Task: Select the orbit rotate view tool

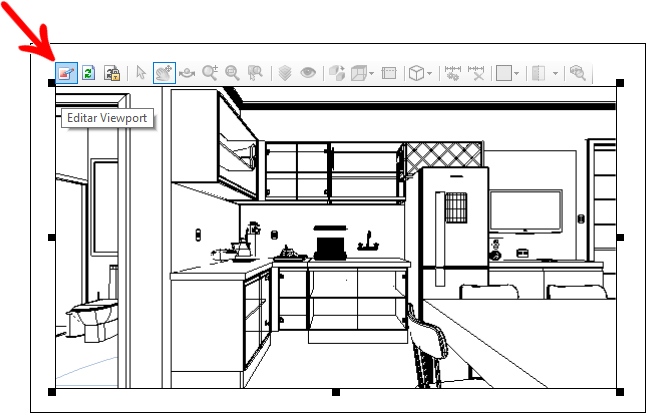Action: 187,73
